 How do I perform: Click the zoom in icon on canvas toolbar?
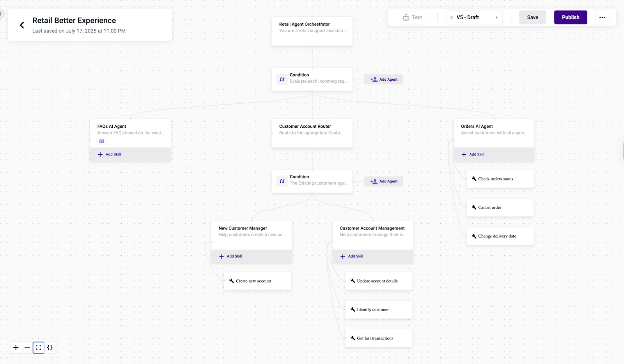tap(16, 347)
